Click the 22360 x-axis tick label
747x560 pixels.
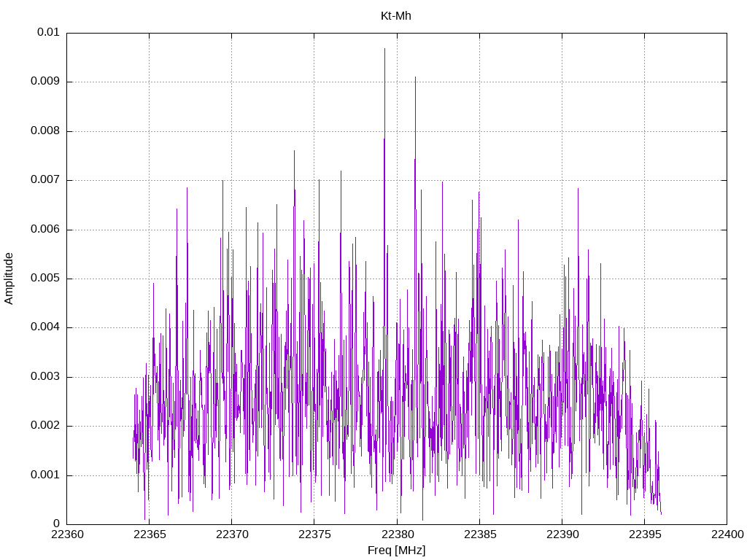[67, 534]
